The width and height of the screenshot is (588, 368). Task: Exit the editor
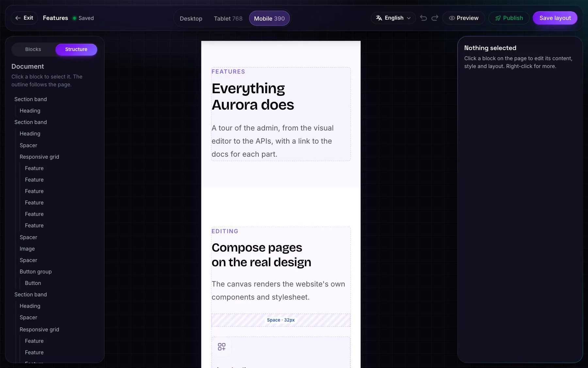(24, 18)
